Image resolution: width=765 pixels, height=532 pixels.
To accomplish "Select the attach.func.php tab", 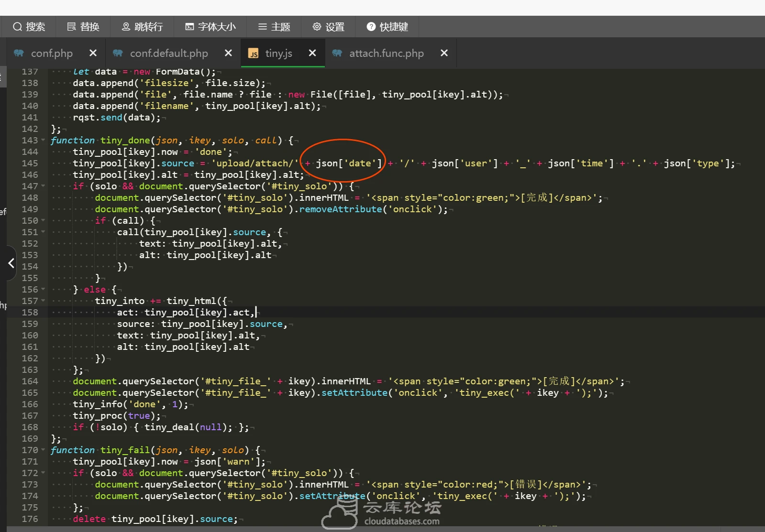I will pyautogui.click(x=386, y=53).
